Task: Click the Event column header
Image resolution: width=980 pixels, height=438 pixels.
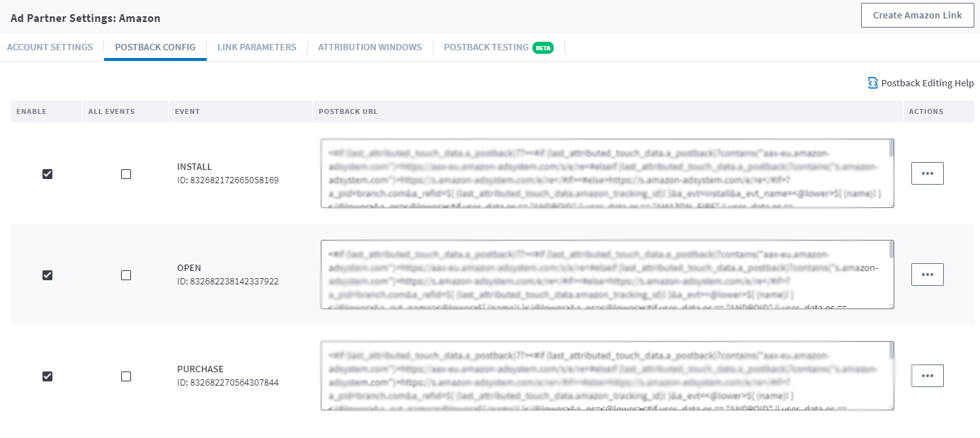Action: (x=188, y=112)
